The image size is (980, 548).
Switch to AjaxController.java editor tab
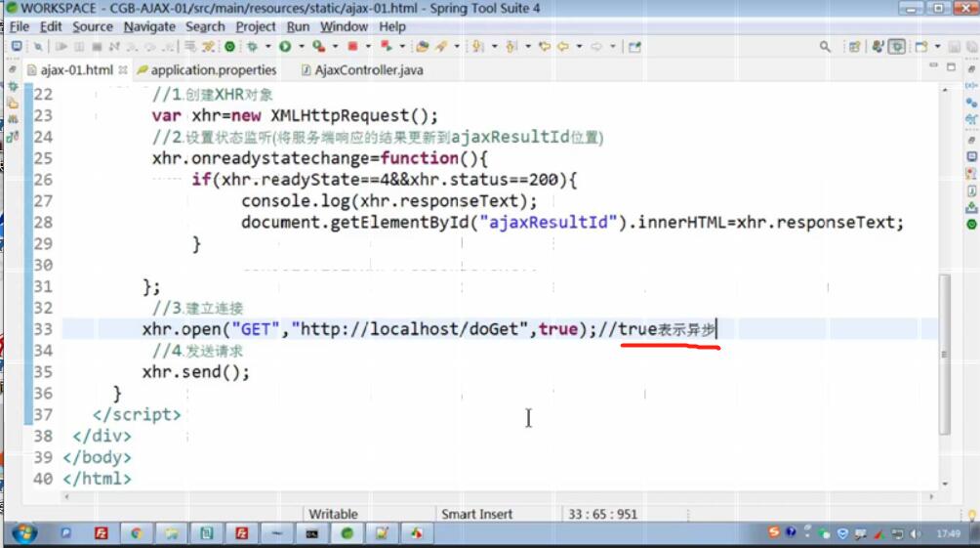pos(362,70)
